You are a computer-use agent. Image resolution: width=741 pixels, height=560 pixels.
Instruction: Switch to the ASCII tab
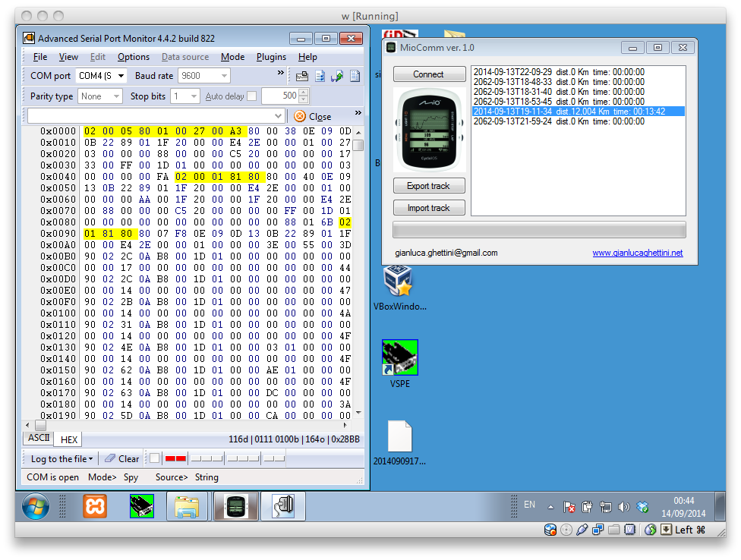(x=39, y=438)
